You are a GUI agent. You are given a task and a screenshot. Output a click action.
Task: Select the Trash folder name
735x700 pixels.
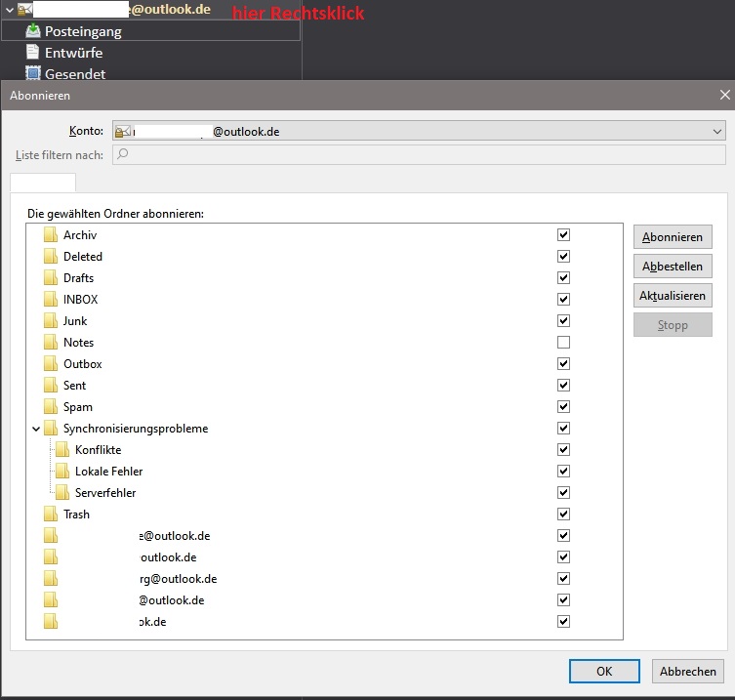76,515
